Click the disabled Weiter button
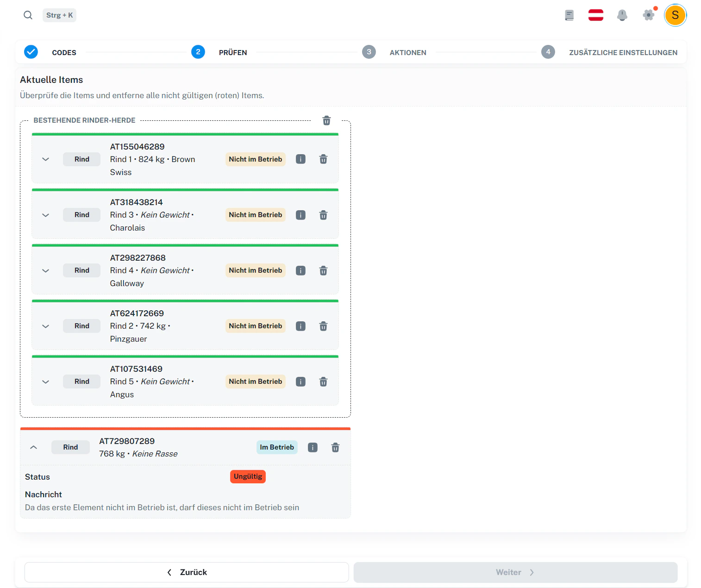Image resolution: width=701 pixels, height=588 pixels. [515, 572]
